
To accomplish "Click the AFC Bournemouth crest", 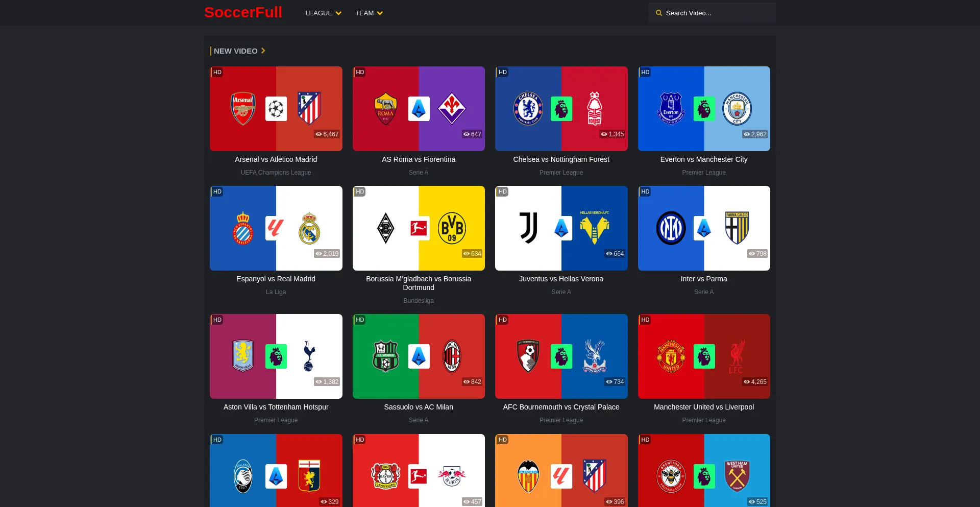I will coord(528,356).
